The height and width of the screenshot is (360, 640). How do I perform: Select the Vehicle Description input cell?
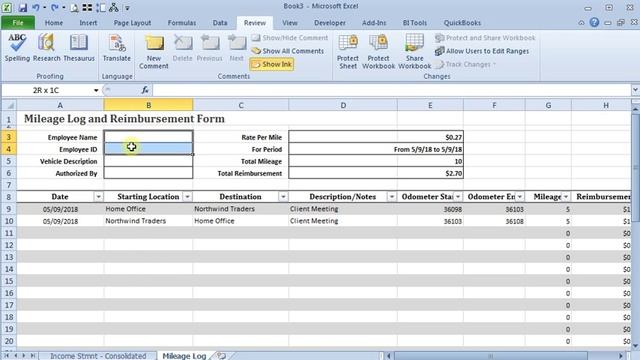coord(148,161)
